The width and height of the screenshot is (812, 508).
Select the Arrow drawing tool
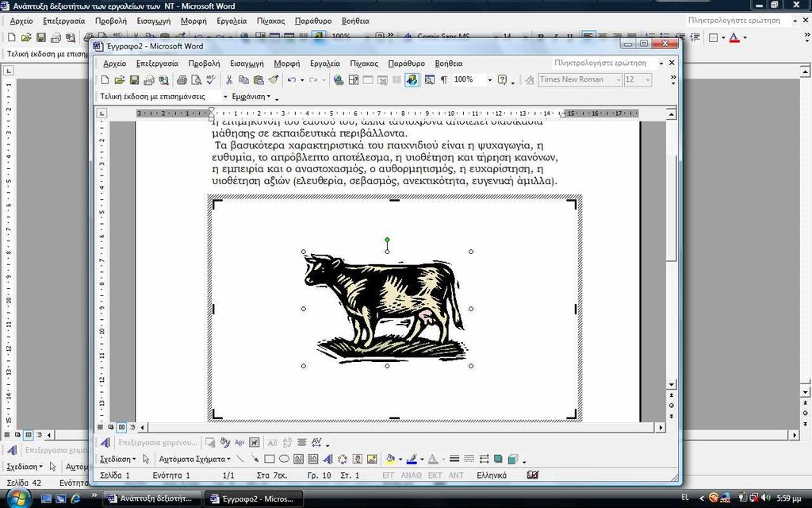(255, 460)
